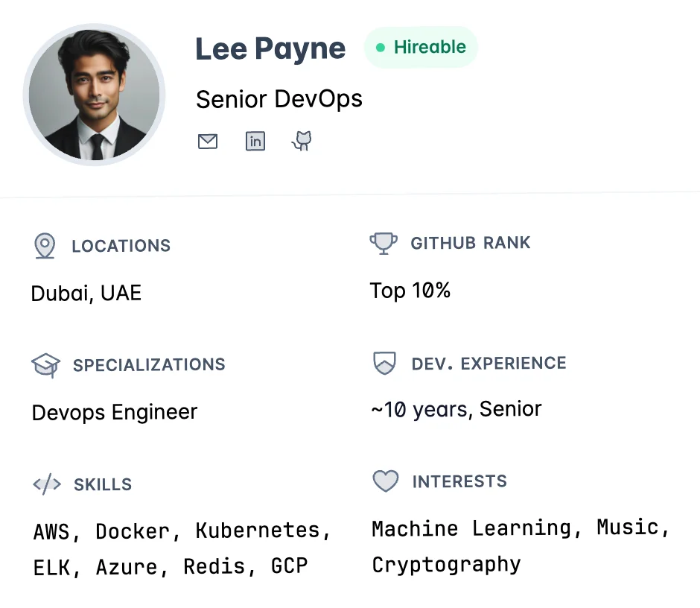
Task: Click Lee Payne's profile photo
Action: click(94, 94)
